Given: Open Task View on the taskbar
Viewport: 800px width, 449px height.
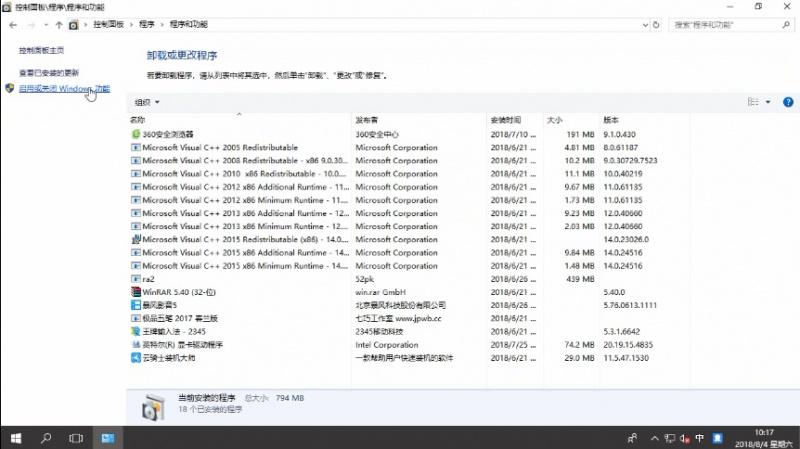Looking at the screenshot, I should (76, 438).
